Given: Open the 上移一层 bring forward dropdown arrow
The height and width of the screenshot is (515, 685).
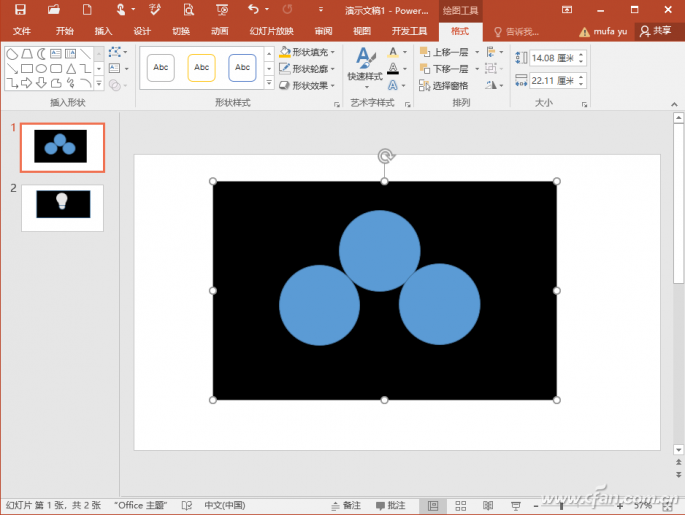Looking at the screenshot, I should click(477, 52).
